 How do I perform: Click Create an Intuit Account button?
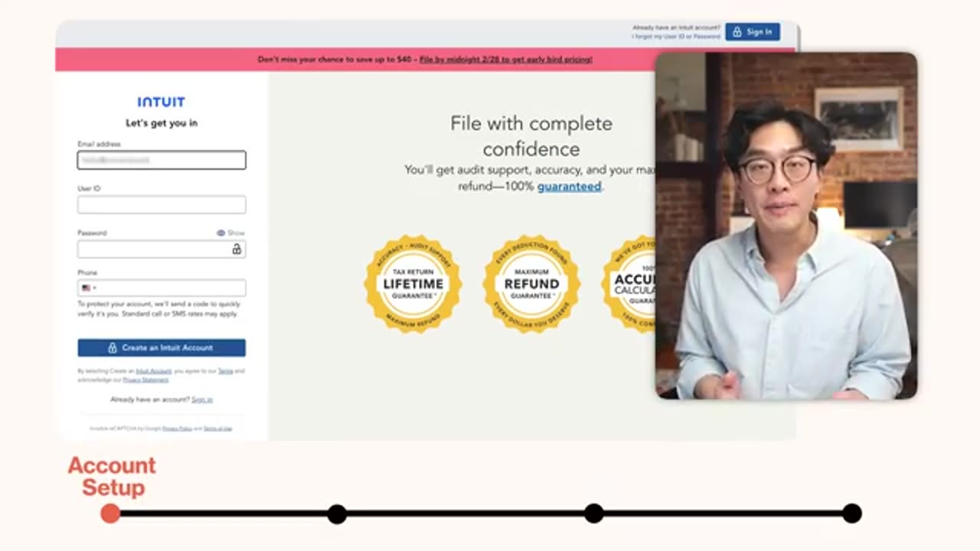tap(162, 347)
